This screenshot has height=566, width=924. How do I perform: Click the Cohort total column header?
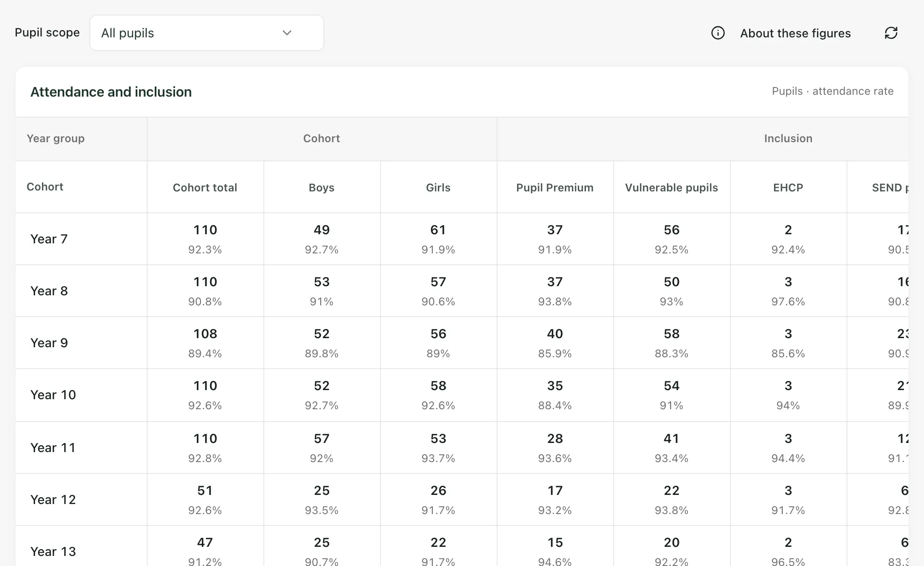coord(205,187)
